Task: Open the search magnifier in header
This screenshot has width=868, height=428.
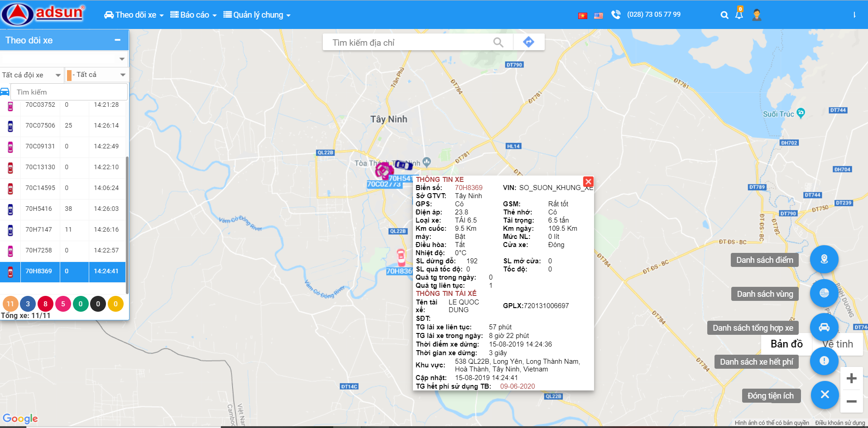Action: (724, 15)
